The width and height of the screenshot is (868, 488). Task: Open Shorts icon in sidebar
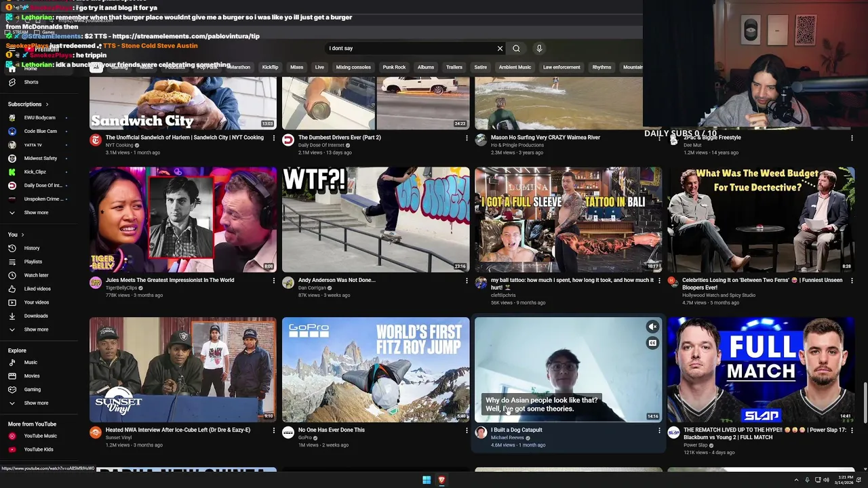tap(12, 82)
